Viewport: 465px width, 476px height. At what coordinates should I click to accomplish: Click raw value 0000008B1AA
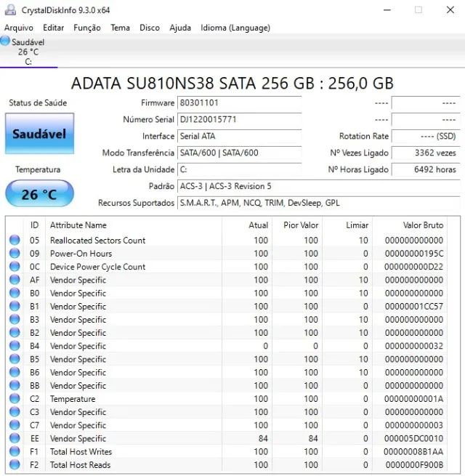[x=413, y=452]
